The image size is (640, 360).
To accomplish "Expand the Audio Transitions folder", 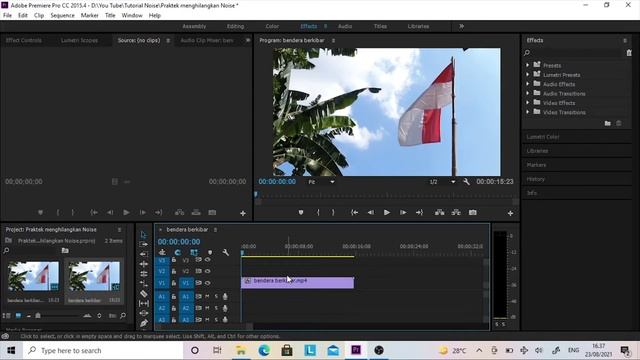I will point(527,93).
